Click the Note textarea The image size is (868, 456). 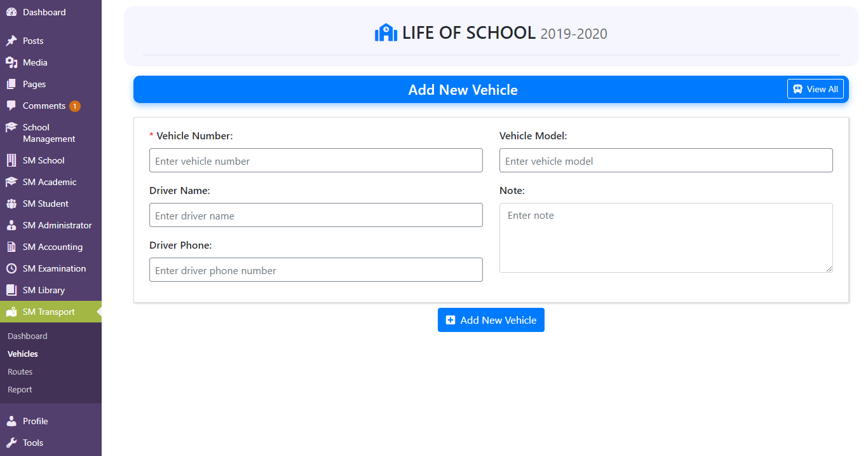[666, 238]
